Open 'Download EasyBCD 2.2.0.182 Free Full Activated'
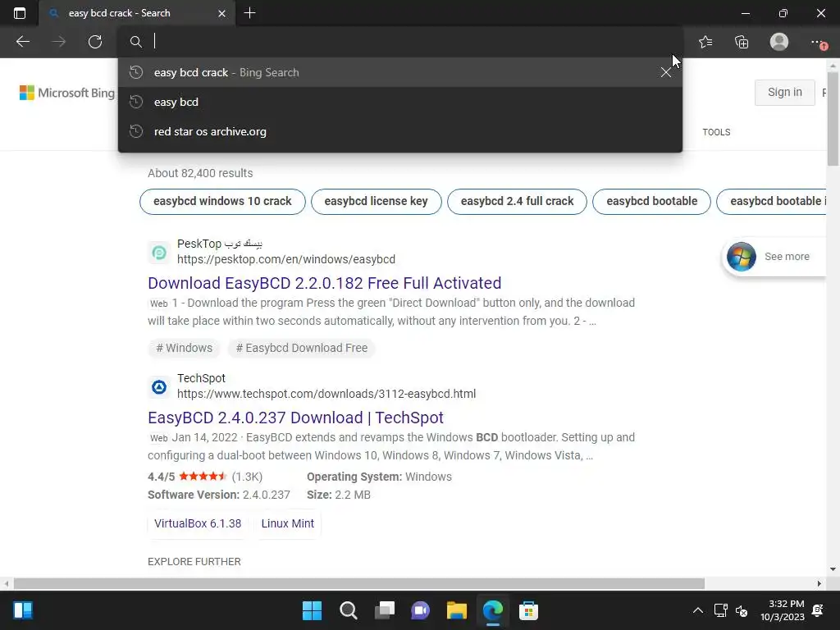The height and width of the screenshot is (630, 840). [x=324, y=283]
